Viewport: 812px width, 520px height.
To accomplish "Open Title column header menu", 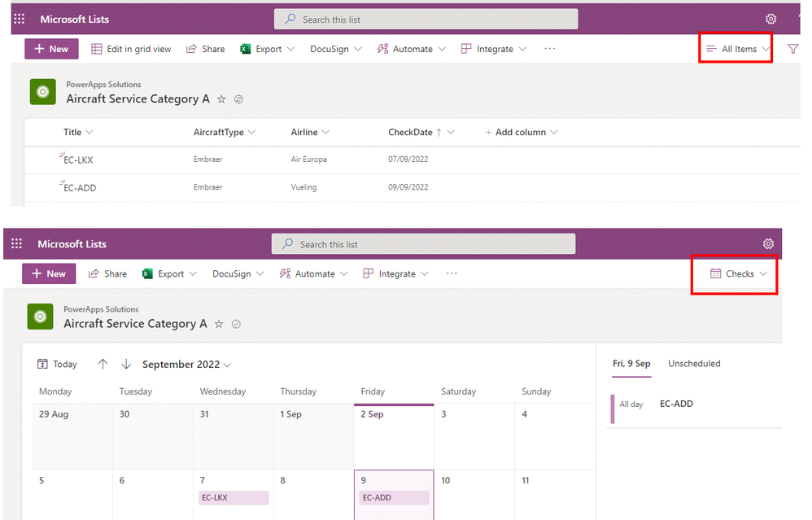I will (x=78, y=132).
